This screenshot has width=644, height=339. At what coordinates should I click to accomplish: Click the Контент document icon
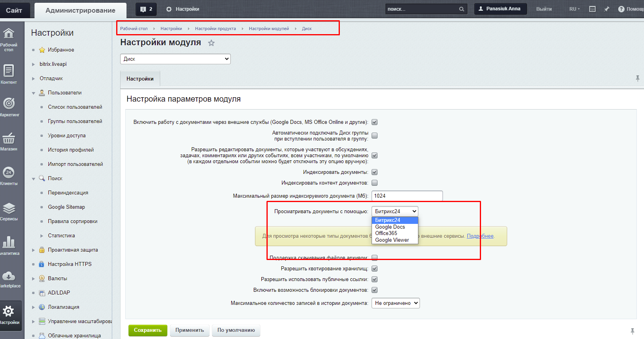coord(9,71)
